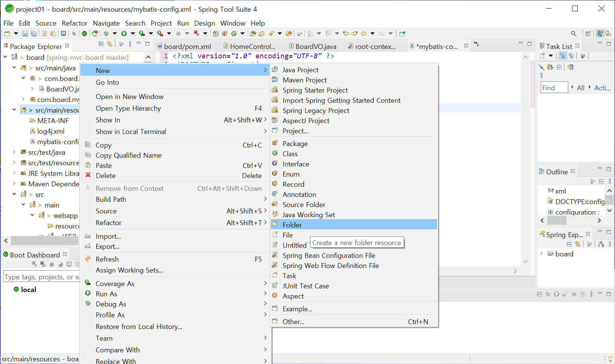This screenshot has width=615, height=364.
Task: Open the Run configurations dropdown arrow
Action: click(x=132, y=34)
